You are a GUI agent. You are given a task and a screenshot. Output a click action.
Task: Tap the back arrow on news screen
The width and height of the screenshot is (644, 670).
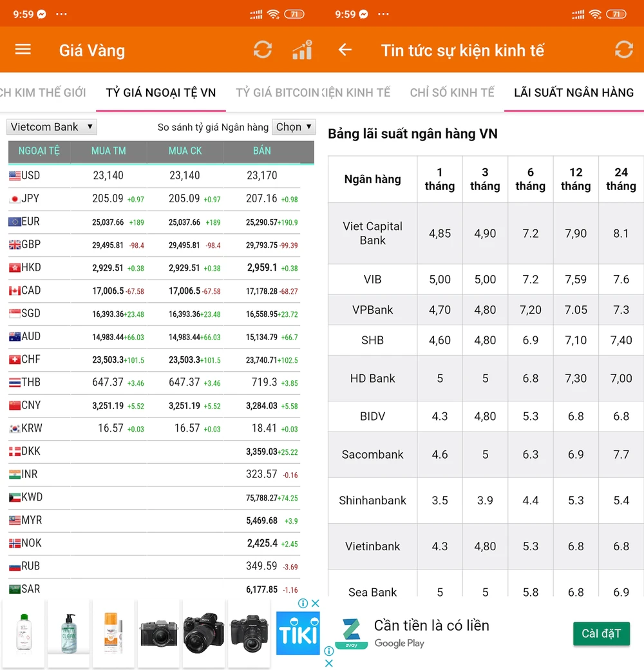point(345,50)
